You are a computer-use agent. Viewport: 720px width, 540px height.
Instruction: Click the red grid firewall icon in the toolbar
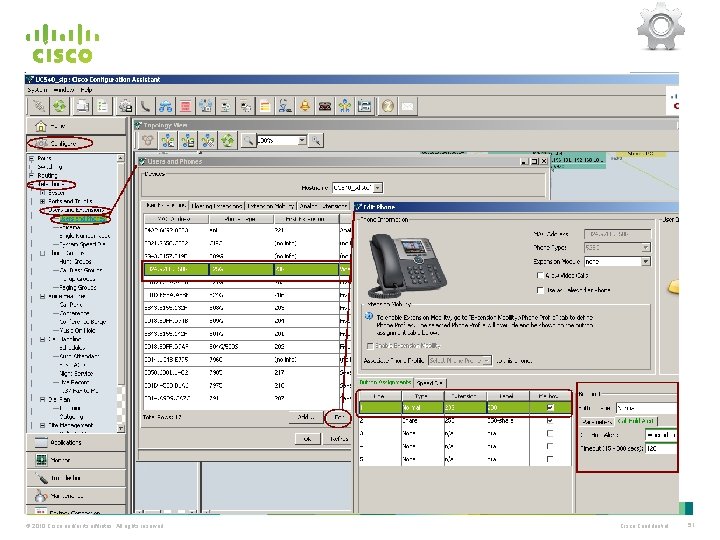click(x=186, y=107)
